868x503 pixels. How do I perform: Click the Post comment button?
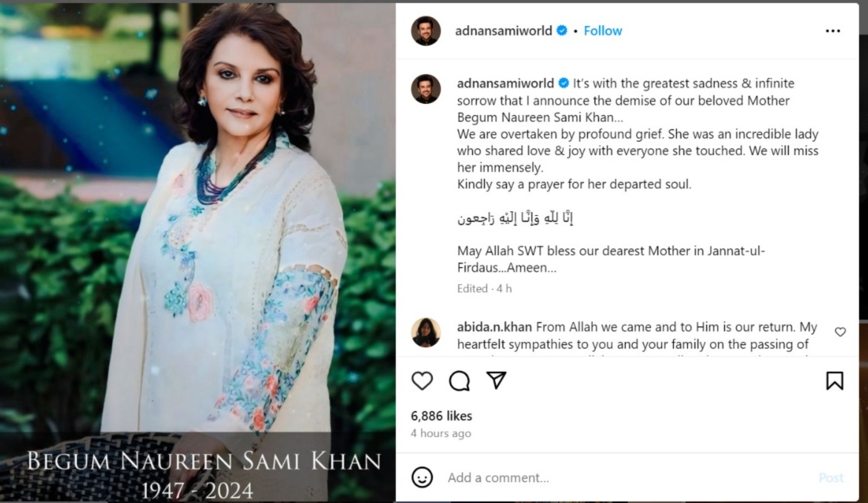coord(831,478)
